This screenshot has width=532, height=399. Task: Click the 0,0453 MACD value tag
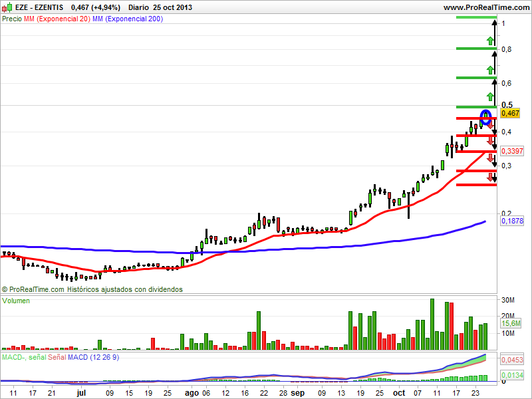[x=512, y=360]
